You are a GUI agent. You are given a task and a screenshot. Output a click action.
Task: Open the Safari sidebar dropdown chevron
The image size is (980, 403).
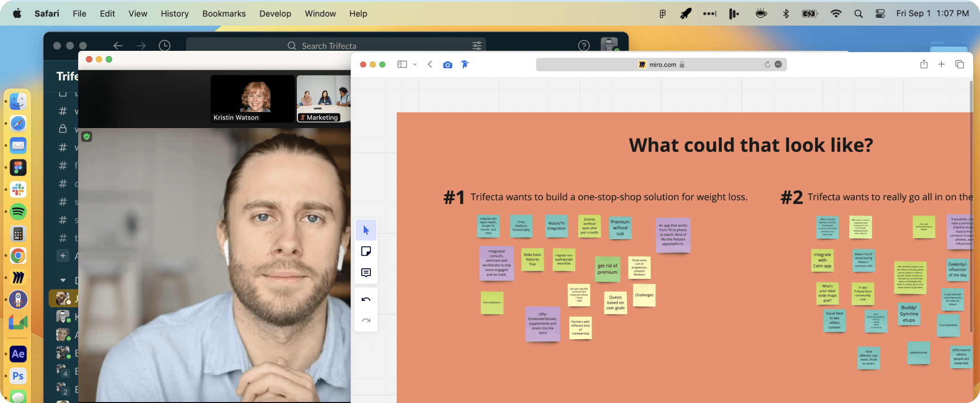[x=415, y=64]
